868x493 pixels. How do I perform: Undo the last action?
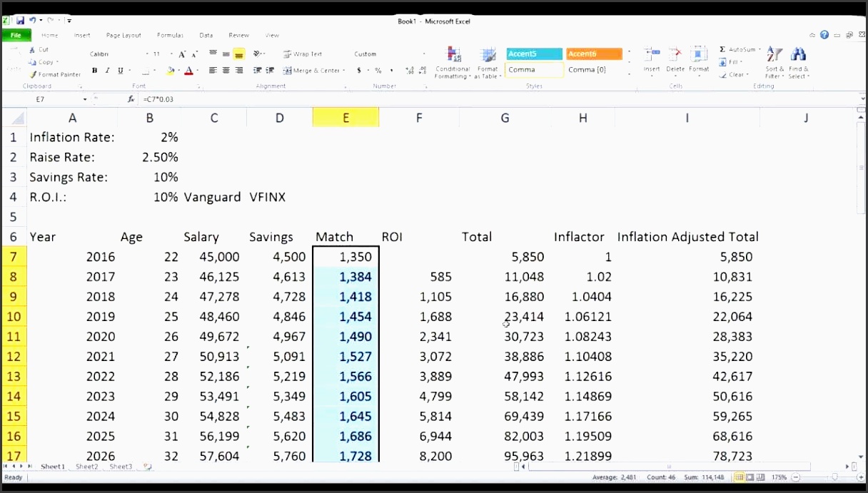tap(33, 21)
